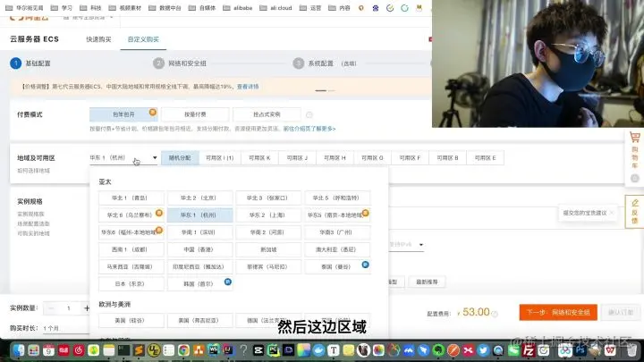Click the 泰国（曼谷） blue badge icon

point(365,265)
